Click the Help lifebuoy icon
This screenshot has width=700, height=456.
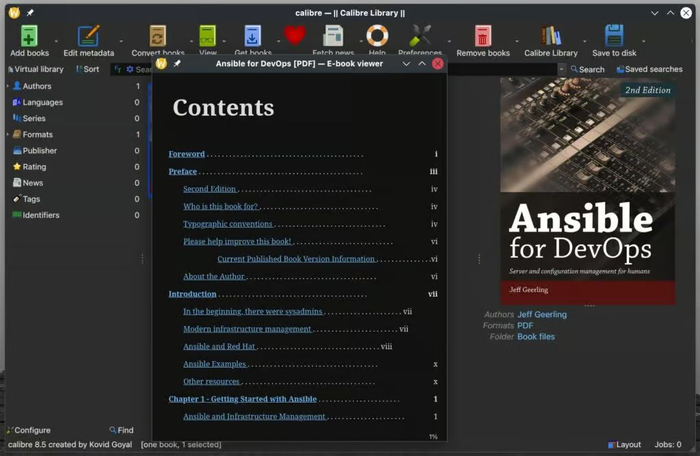[x=377, y=36]
